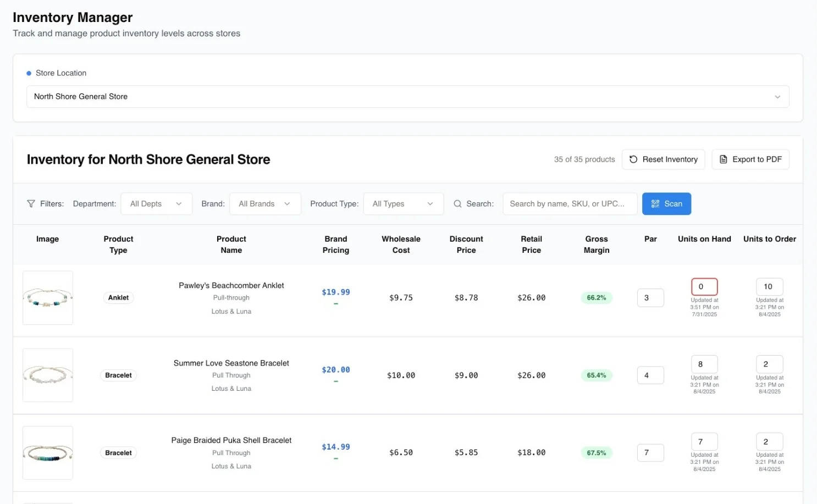Click Summer Love Seastone Bracelet product name
This screenshot has height=504, width=817.
point(231,363)
